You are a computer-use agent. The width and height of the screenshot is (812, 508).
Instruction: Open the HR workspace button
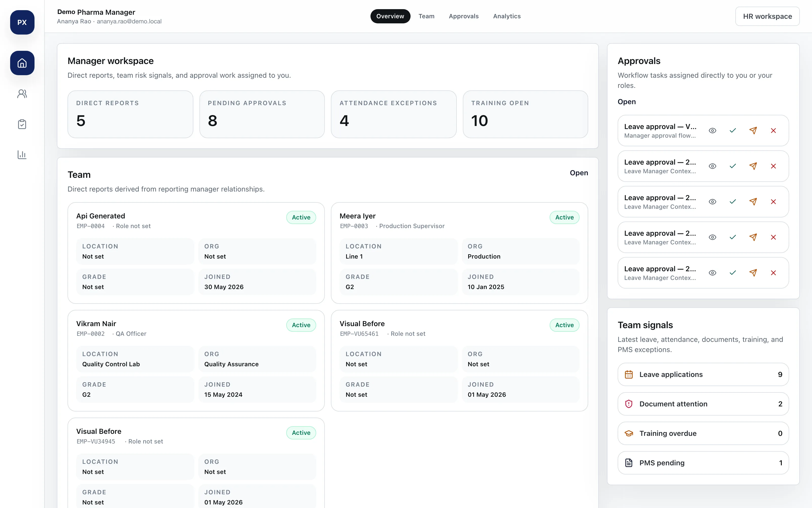(767, 16)
